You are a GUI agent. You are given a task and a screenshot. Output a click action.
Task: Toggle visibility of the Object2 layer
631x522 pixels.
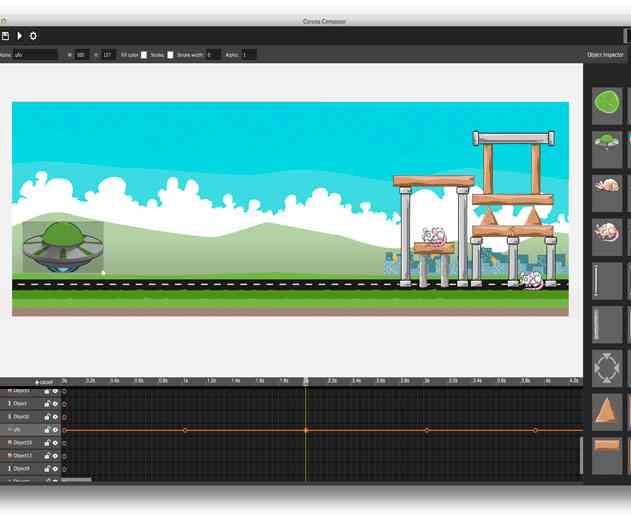tap(55, 417)
